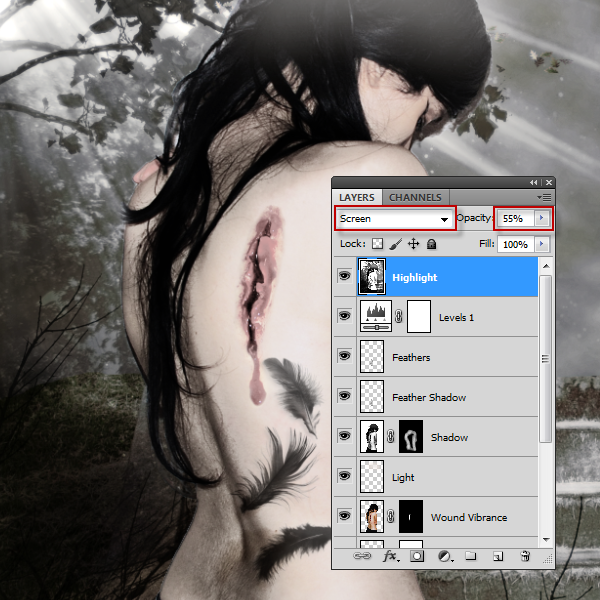Screen dimensions: 600x600
Task: Select the Levels 1 layer name
Action: pyautogui.click(x=456, y=318)
